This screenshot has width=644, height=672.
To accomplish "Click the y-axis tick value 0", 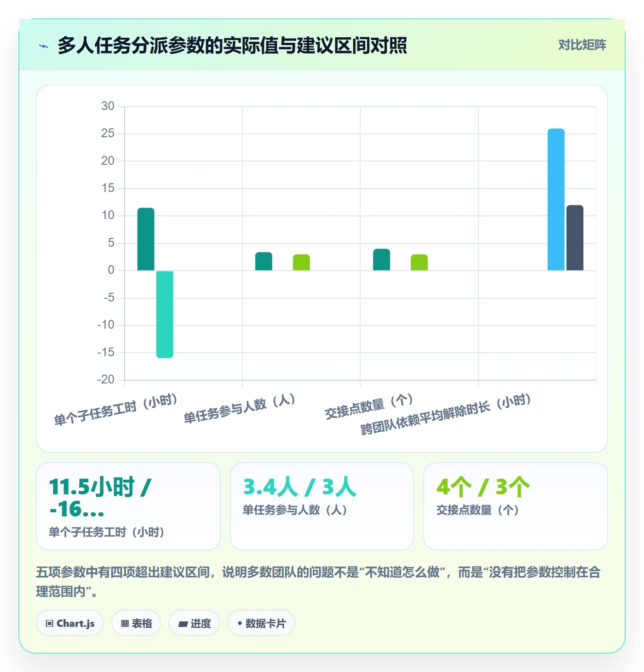I will pyautogui.click(x=111, y=270).
